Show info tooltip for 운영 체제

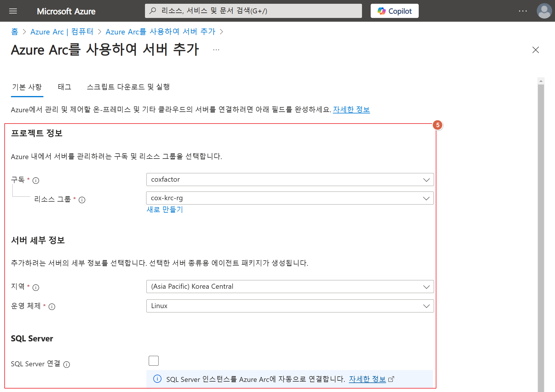click(52, 307)
